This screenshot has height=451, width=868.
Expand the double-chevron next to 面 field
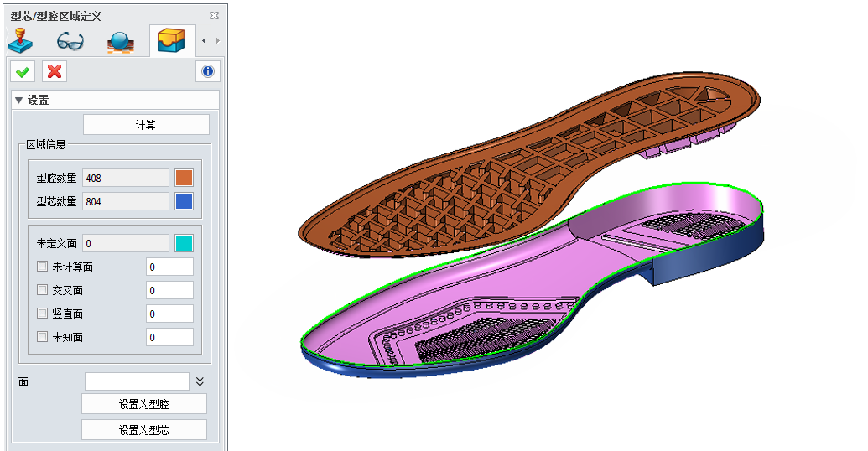point(200,381)
